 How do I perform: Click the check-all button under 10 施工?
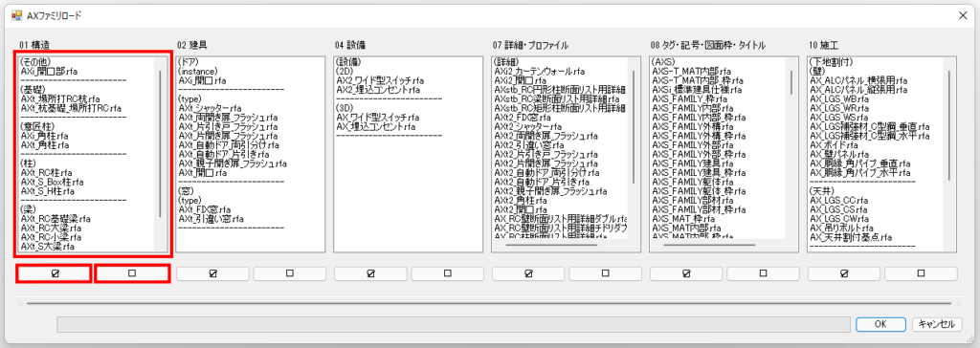(844, 273)
